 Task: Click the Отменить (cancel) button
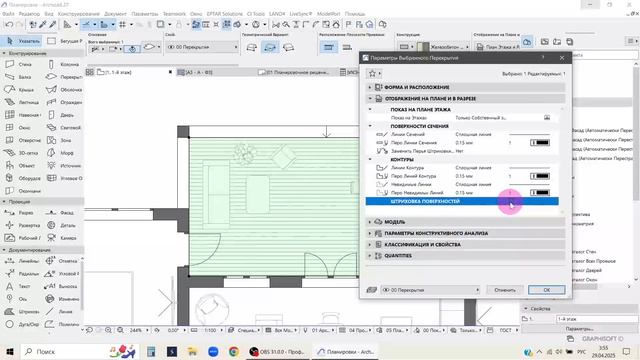(505, 290)
